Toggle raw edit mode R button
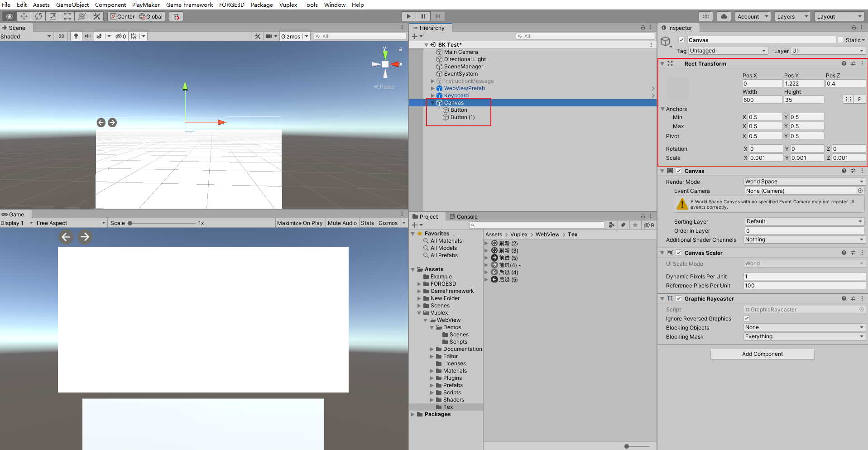 click(x=860, y=99)
